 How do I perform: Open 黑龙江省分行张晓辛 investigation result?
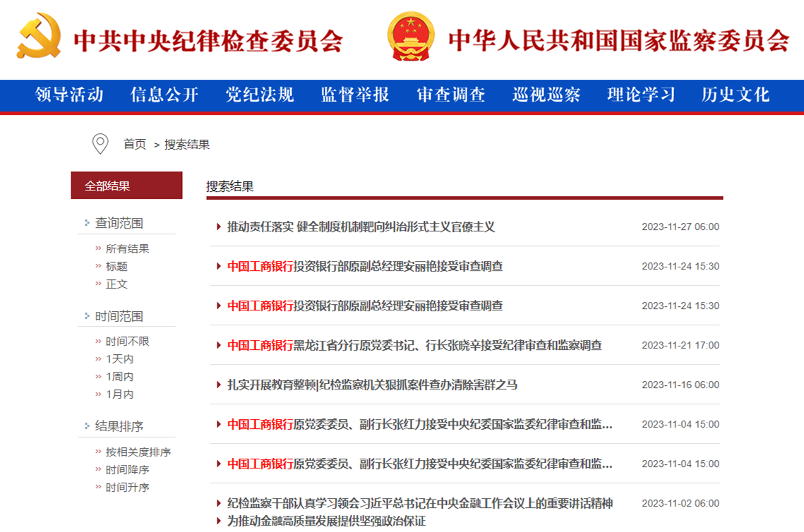point(414,345)
